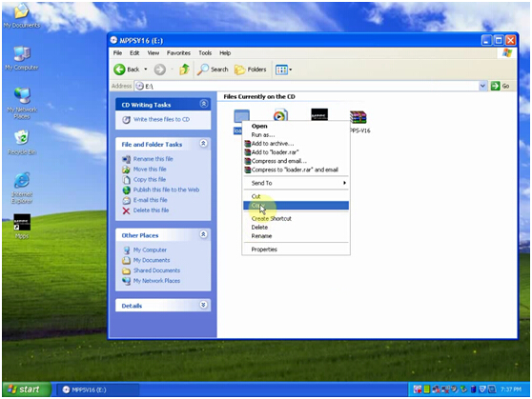Click the system tray clock 7:37 PM
This screenshot has height=399, width=532.
pyautogui.click(x=511, y=389)
